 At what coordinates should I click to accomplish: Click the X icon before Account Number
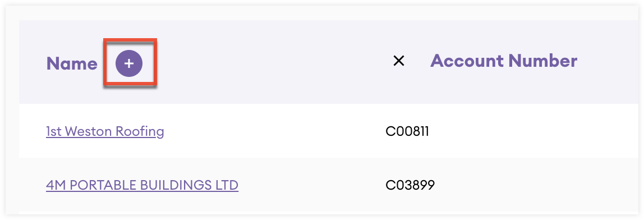[399, 61]
